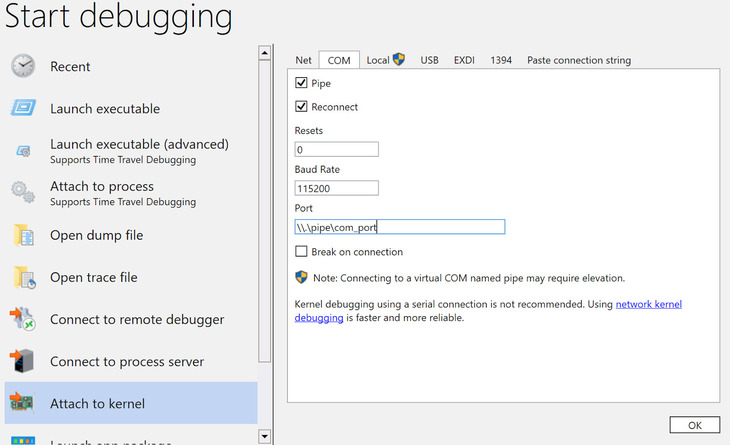Select the Attach to kernel option

click(x=130, y=404)
